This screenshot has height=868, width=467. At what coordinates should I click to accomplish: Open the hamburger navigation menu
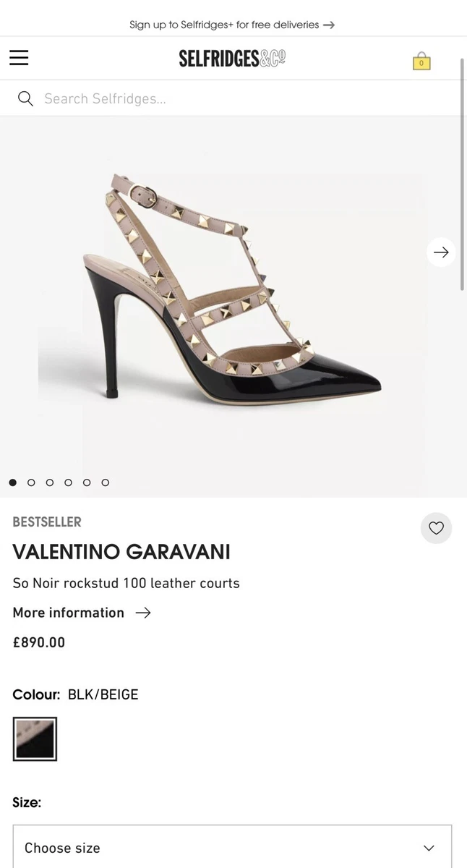pos(19,58)
